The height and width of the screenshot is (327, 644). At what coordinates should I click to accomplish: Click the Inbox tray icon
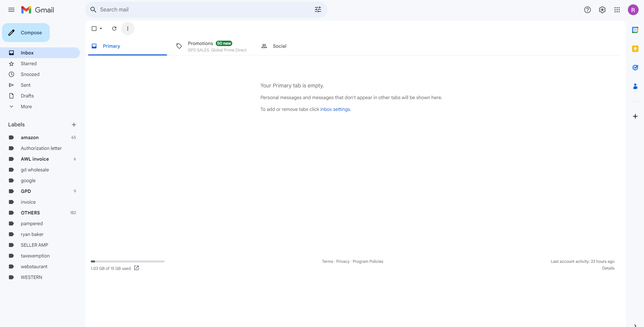11,53
